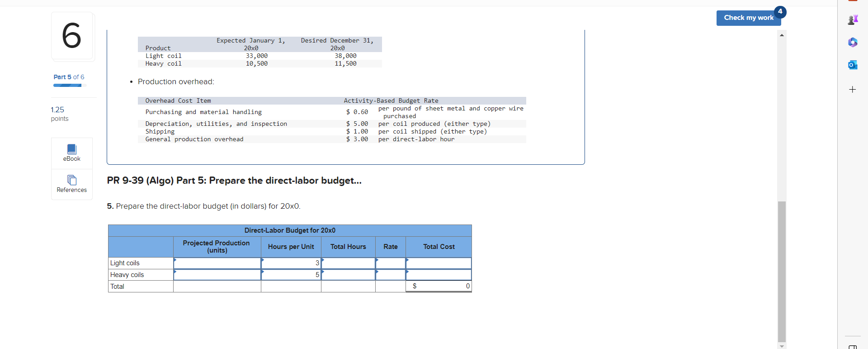This screenshot has height=349, width=868.
Task: Click the 'Total Hours' column header
Action: point(348,247)
